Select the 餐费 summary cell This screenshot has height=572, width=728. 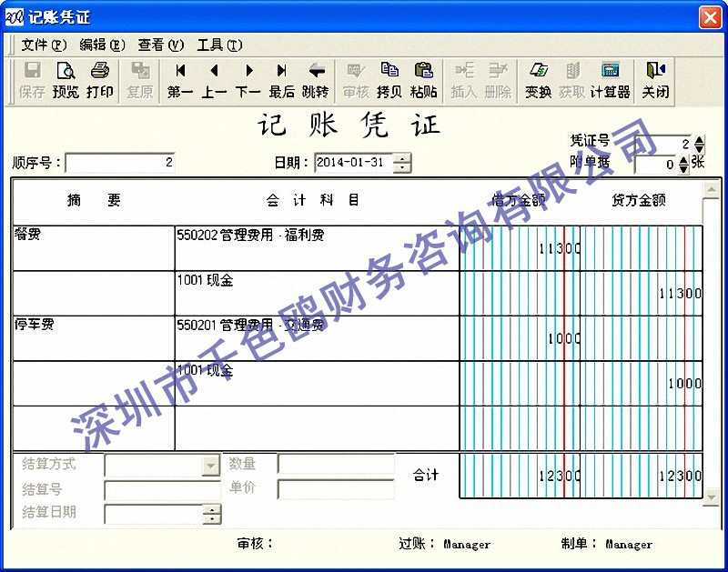(94, 248)
